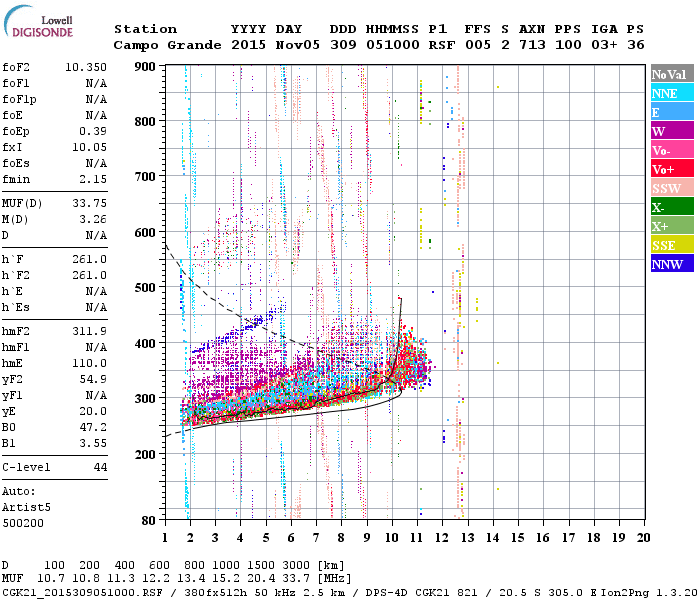The image size is (700, 600).
Task: Click the hmE value 110.0
Action: pyautogui.click(x=90, y=363)
